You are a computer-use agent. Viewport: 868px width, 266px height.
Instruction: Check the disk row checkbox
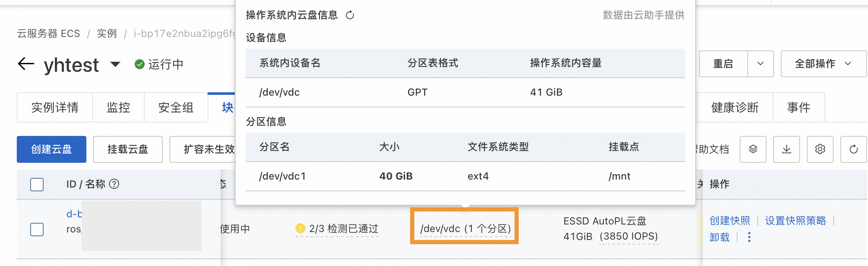tap(37, 229)
